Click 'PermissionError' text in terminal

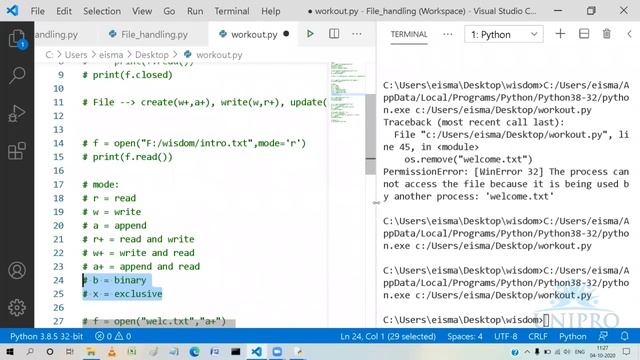(425, 171)
